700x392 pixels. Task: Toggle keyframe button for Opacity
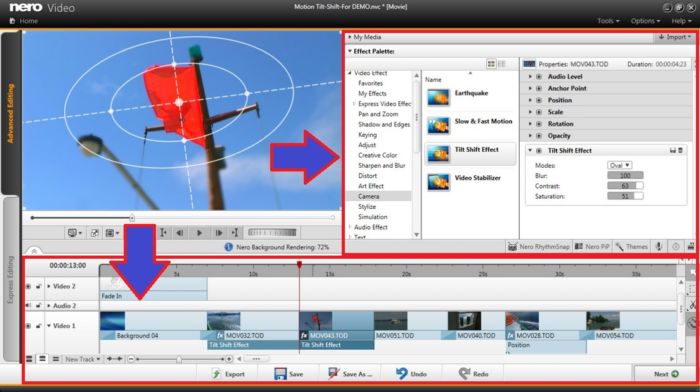[539, 136]
